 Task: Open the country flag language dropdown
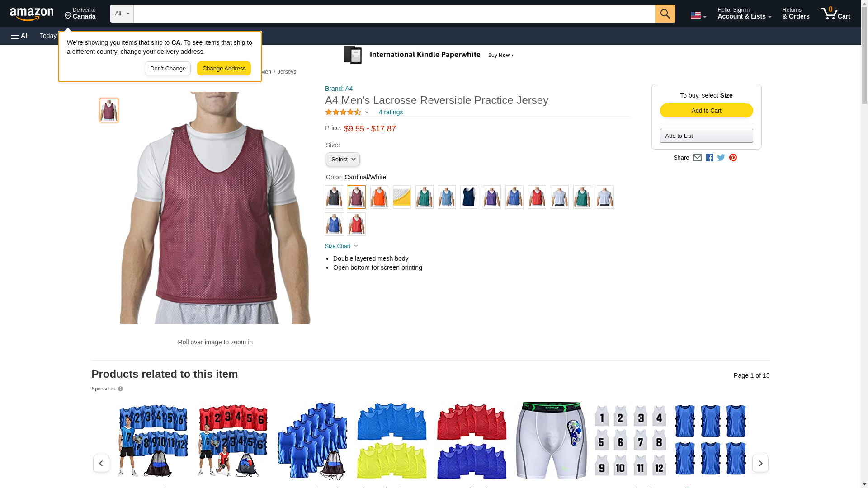coord(698,15)
